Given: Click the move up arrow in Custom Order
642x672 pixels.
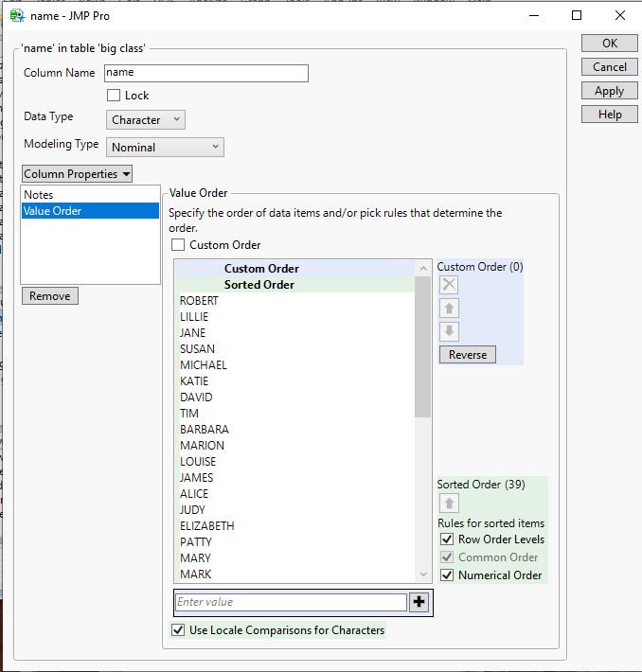Looking at the screenshot, I should point(449,309).
